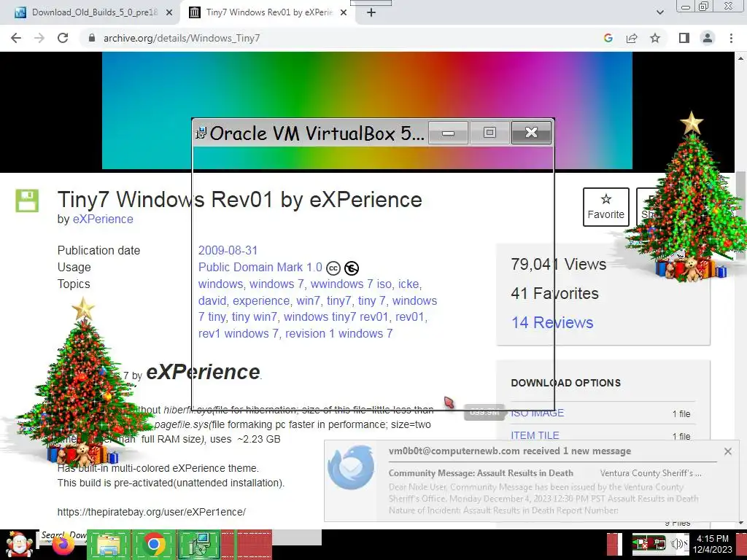Open the 'icke' topic link

coord(409,284)
